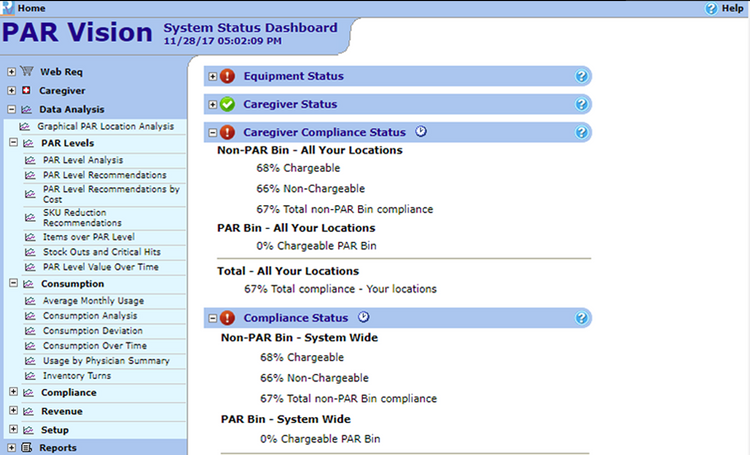Open Graphical PAR Location Analysis
The image size is (750, 455).
coord(106,126)
